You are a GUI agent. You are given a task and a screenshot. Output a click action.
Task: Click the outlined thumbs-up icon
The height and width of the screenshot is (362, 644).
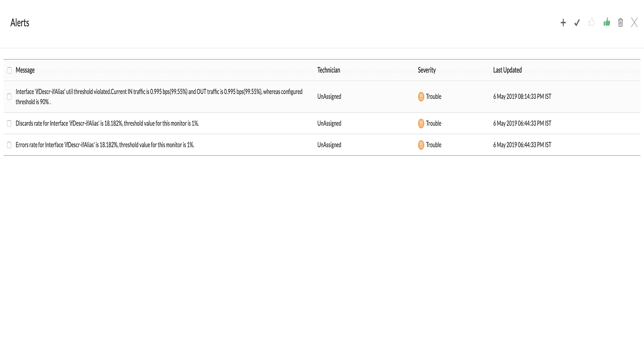point(592,22)
